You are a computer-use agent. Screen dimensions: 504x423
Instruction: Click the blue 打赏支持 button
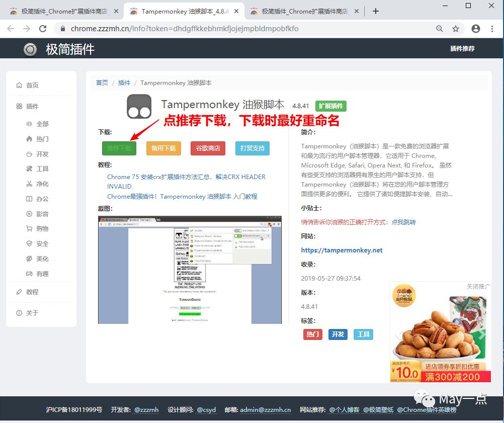(253, 148)
